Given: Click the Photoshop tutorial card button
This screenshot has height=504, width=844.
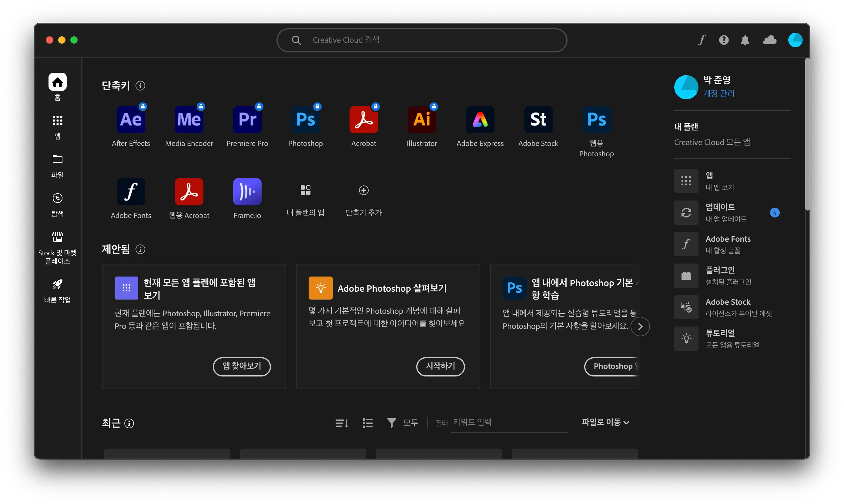Looking at the screenshot, I should [612, 366].
